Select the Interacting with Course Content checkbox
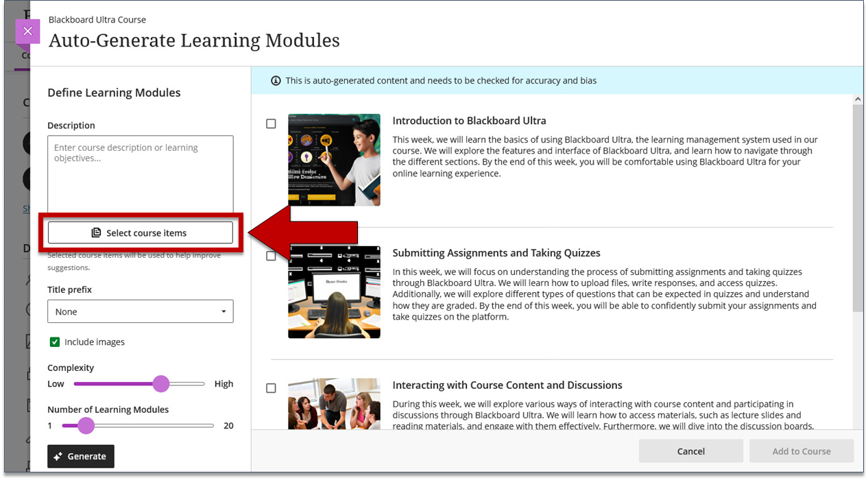Viewport: 868px width, 480px height. pos(272,388)
